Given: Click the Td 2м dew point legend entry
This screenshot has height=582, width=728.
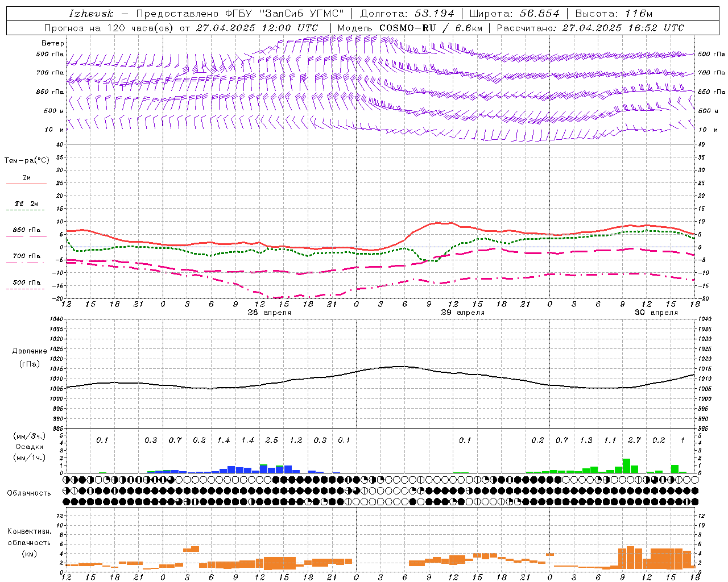Looking at the screenshot, I should point(26,203).
